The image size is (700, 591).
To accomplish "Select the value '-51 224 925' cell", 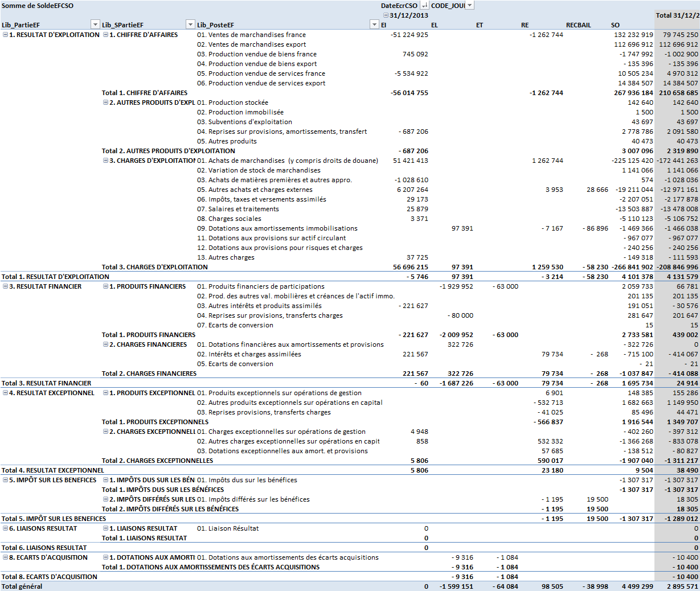I will 410,35.
